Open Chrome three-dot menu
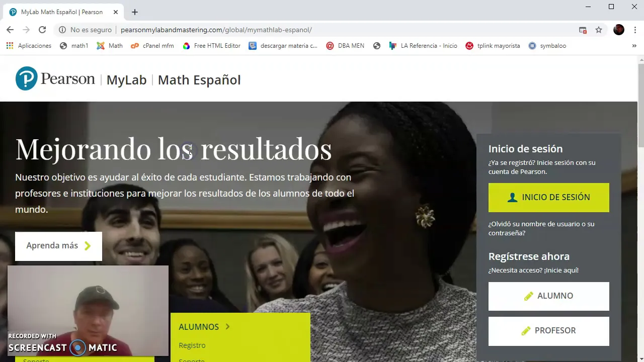The width and height of the screenshot is (644, 362). click(635, 30)
